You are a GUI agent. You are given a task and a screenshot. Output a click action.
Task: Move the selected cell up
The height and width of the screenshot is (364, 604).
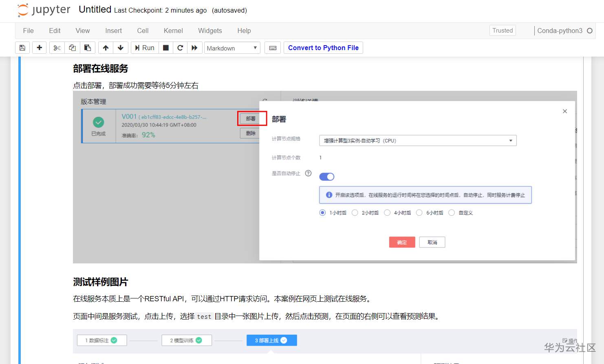click(106, 48)
